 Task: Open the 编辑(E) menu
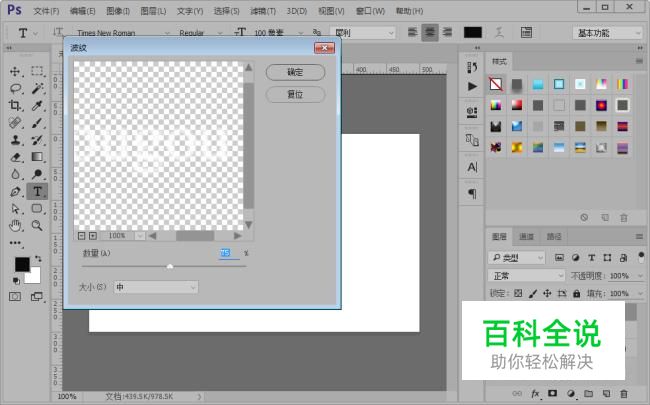click(x=82, y=11)
